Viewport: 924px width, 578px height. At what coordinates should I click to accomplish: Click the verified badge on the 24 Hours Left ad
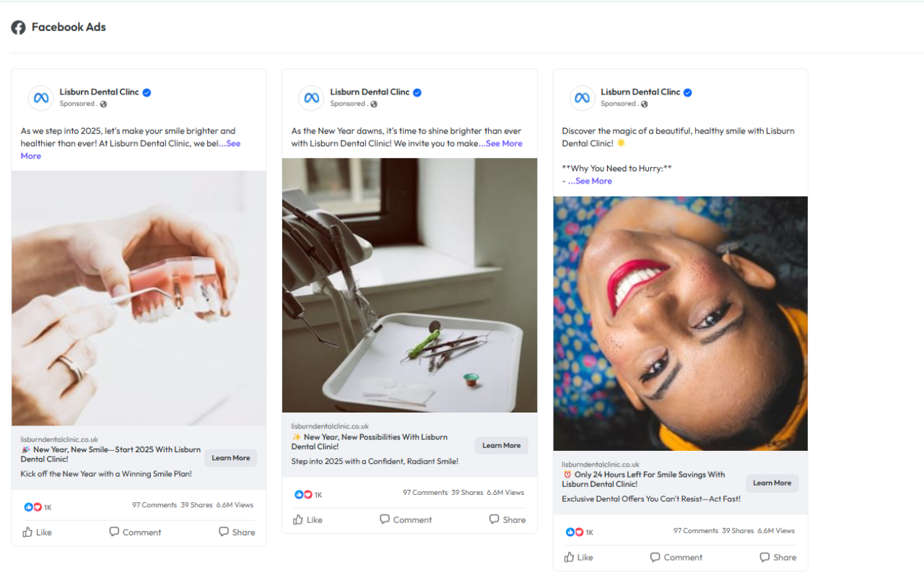click(x=688, y=92)
